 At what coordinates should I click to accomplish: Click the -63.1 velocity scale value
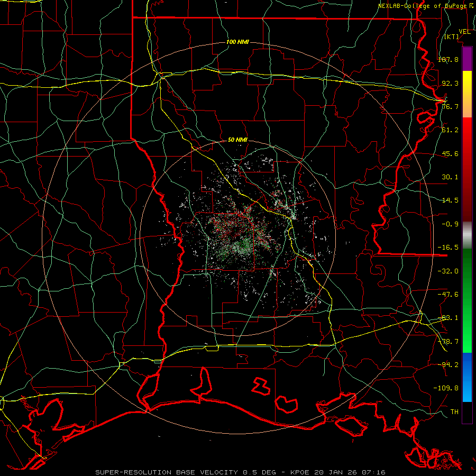[x=448, y=318]
